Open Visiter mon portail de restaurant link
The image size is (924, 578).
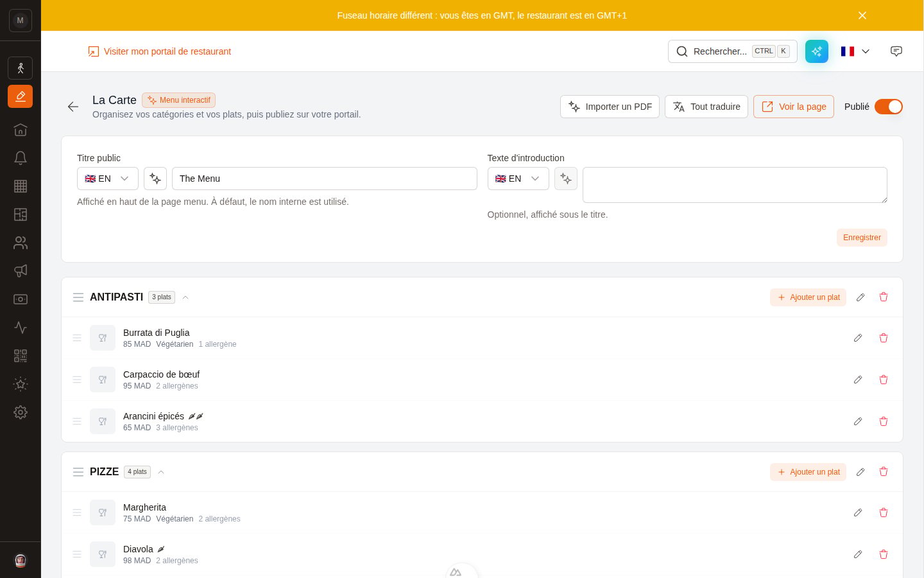[160, 51]
